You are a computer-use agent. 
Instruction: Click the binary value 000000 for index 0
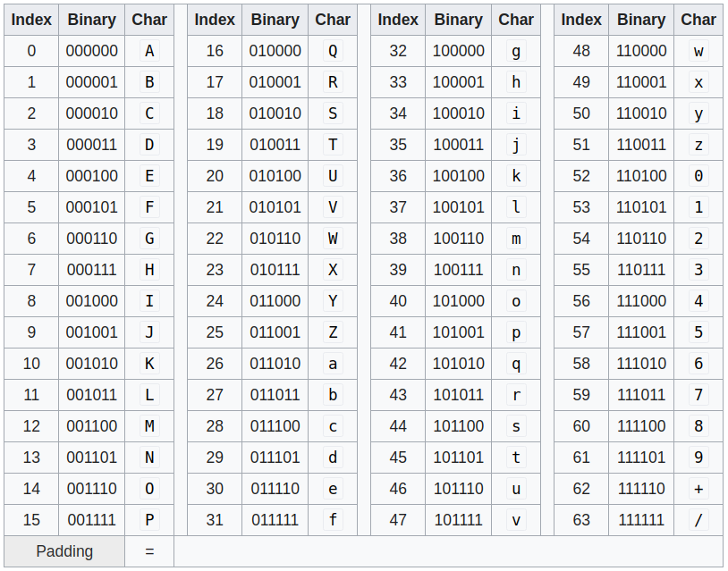(x=91, y=51)
